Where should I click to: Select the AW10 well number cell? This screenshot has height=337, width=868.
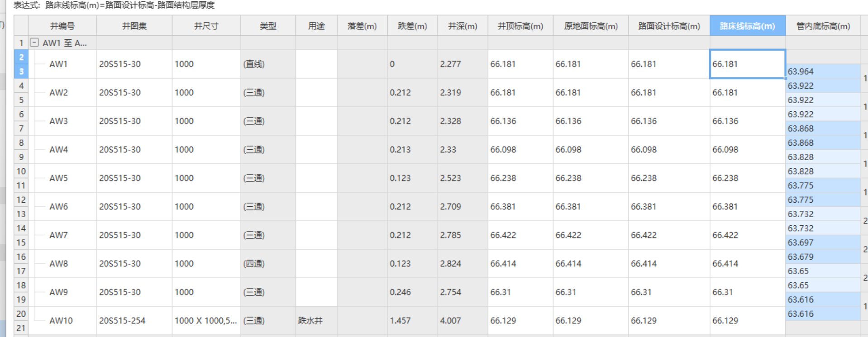pos(61,321)
